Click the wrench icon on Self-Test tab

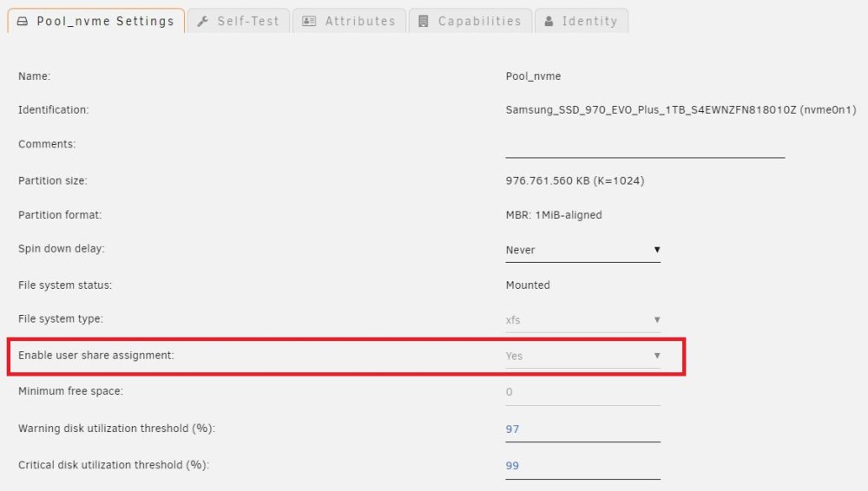pyautogui.click(x=202, y=21)
